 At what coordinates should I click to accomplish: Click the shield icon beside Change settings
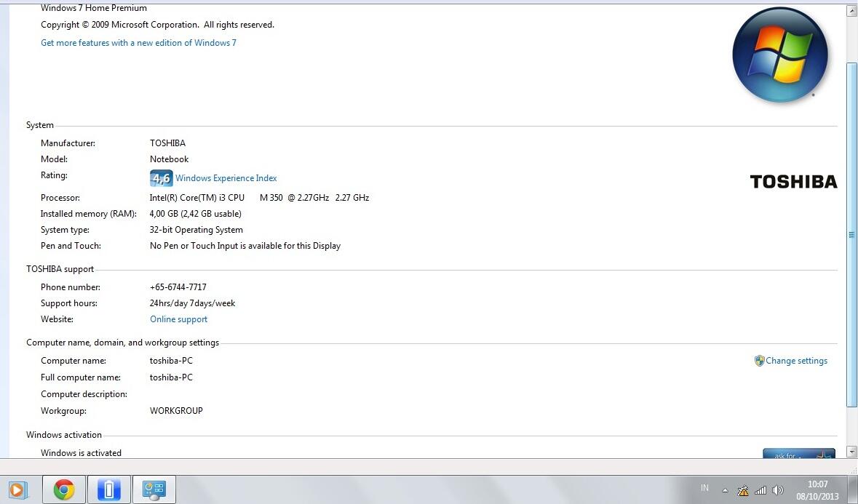(x=759, y=361)
